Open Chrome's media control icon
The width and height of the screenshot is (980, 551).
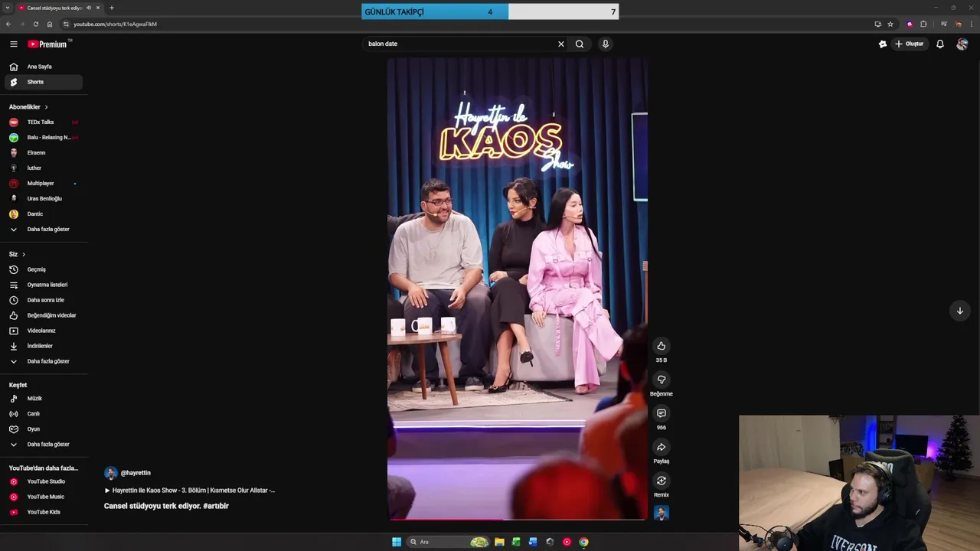pyautogui.click(x=943, y=24)
